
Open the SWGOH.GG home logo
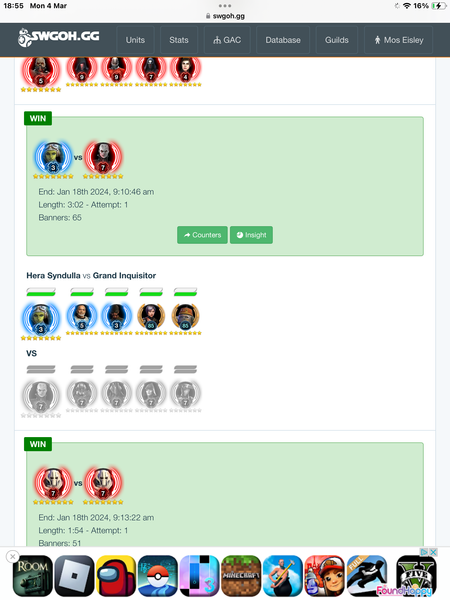click(x=59, y=37)
